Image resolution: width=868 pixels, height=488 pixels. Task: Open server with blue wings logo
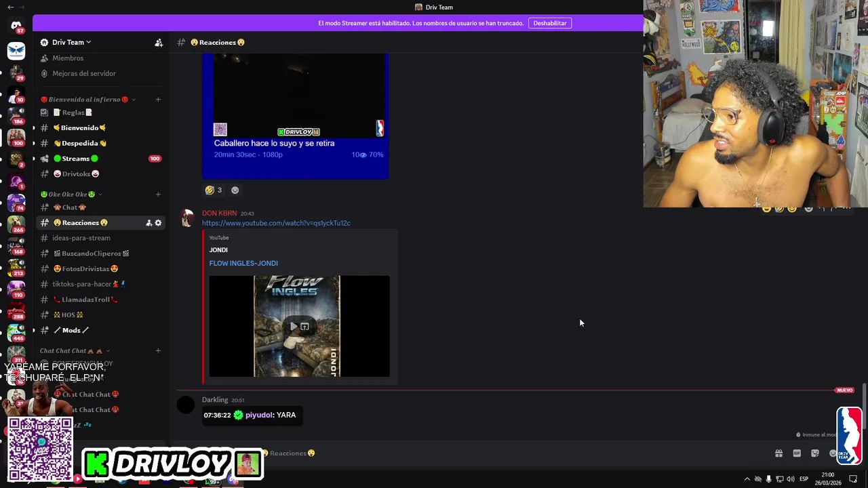(x=16, y=51)
